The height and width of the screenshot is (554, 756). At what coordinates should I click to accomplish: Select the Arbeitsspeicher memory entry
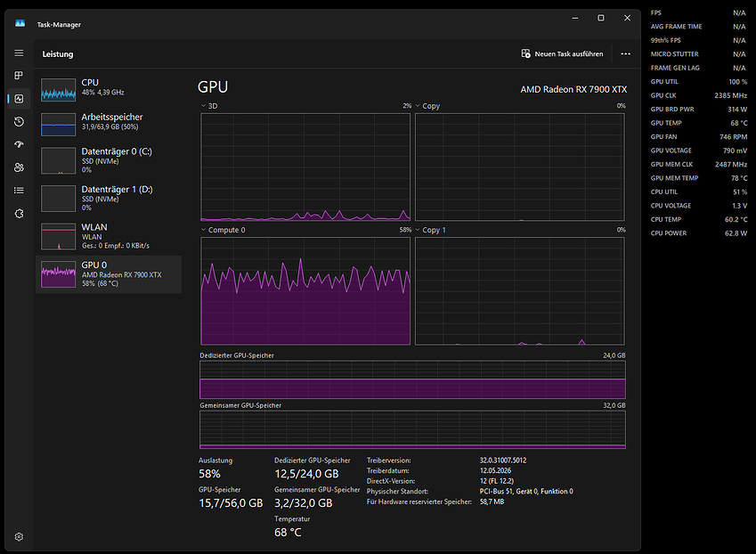pos(109,125)
